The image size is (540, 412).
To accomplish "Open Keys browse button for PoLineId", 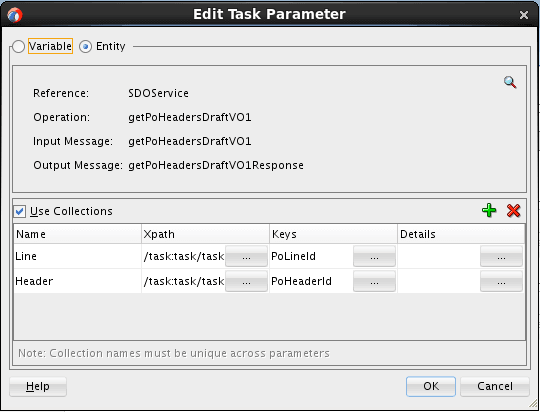I will [374, 256].
